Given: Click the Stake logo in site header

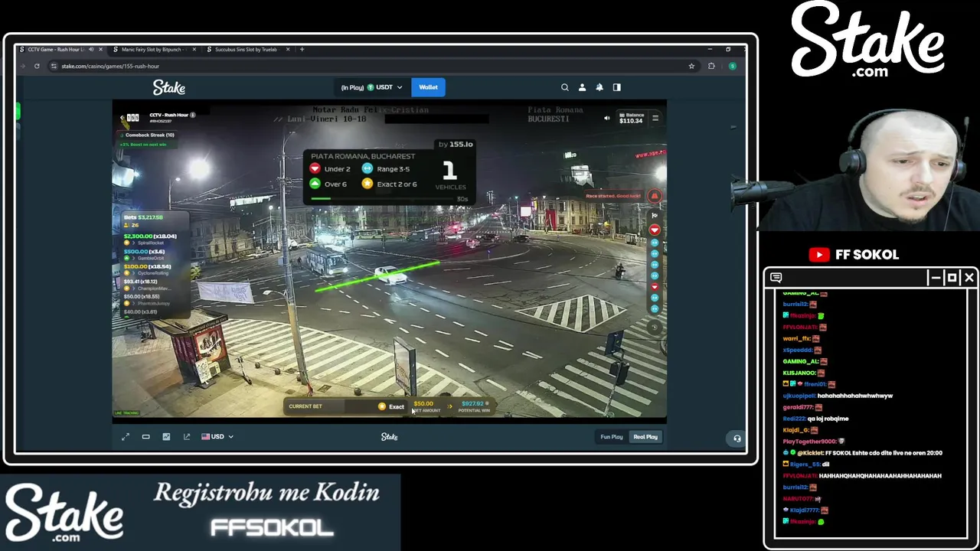Looking at the screenshot, I should [x=169, y=87].
